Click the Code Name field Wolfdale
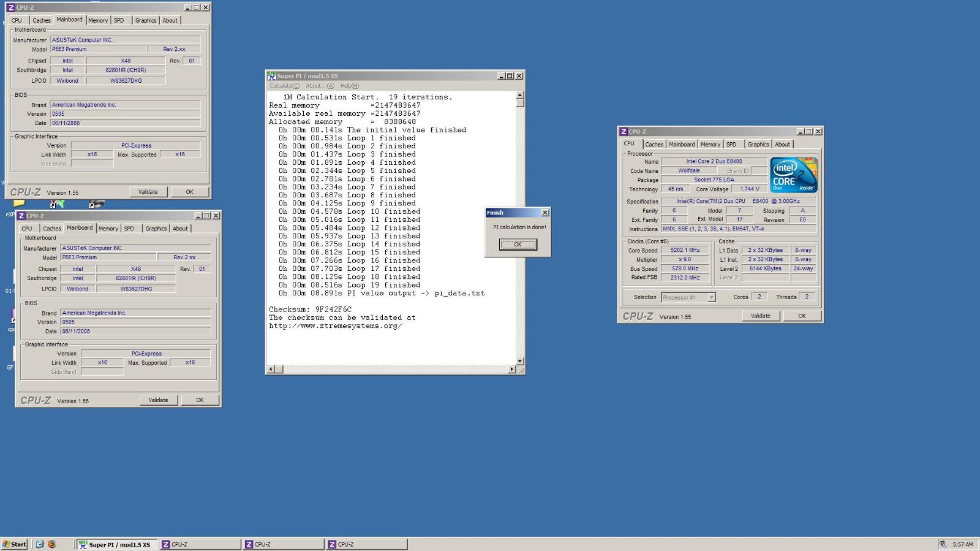Screen dimensions: 980x551 tap(689, 171)
